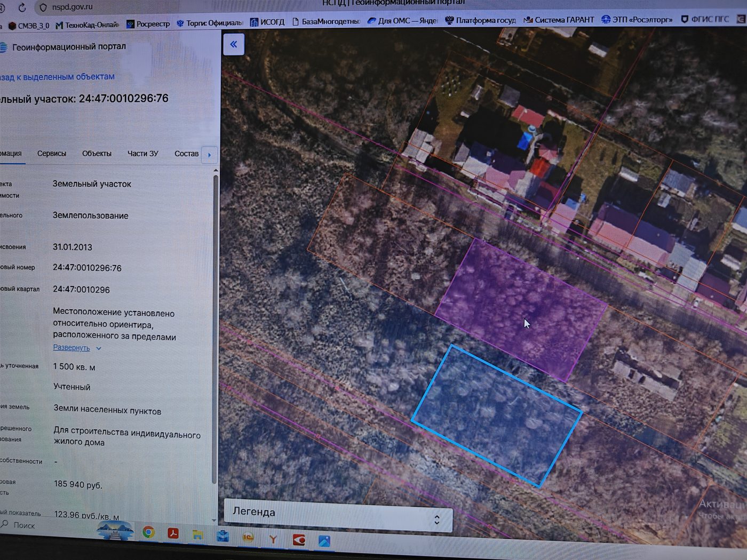The image size is (747, 560).
Task: Open the Торги: Официальный bookmark
Action: pos(210,23)
